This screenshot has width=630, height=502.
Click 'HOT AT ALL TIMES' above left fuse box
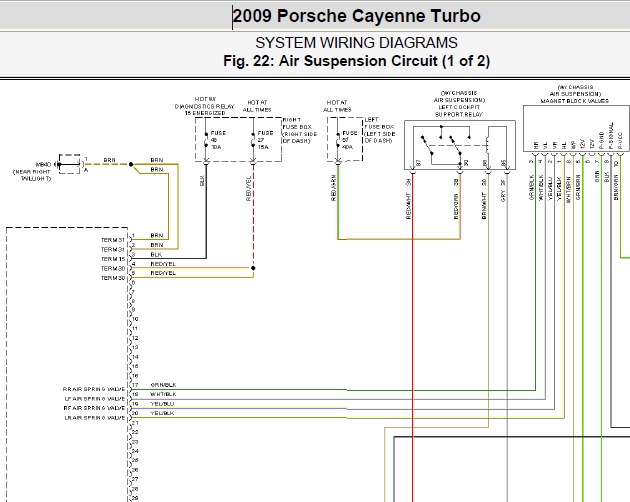pyautogui.click(x=337, y=106)
